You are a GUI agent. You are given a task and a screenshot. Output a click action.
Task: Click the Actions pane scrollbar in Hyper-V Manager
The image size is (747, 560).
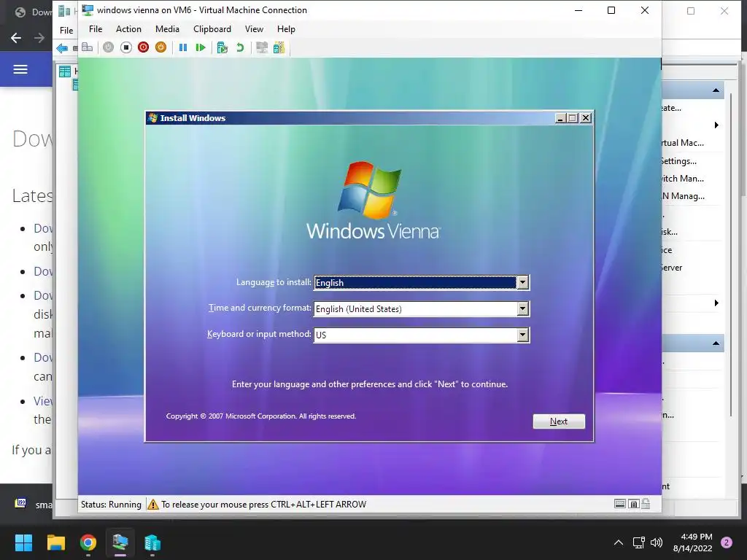730,254
